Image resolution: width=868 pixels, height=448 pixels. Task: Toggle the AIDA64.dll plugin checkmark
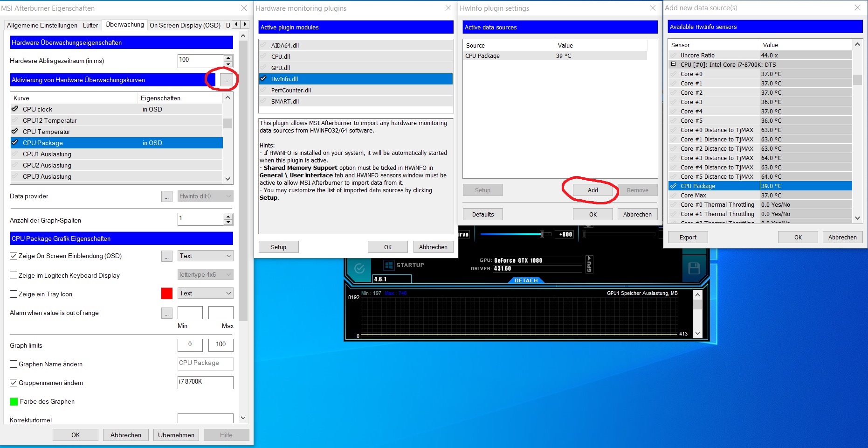[x=263, y=45]
